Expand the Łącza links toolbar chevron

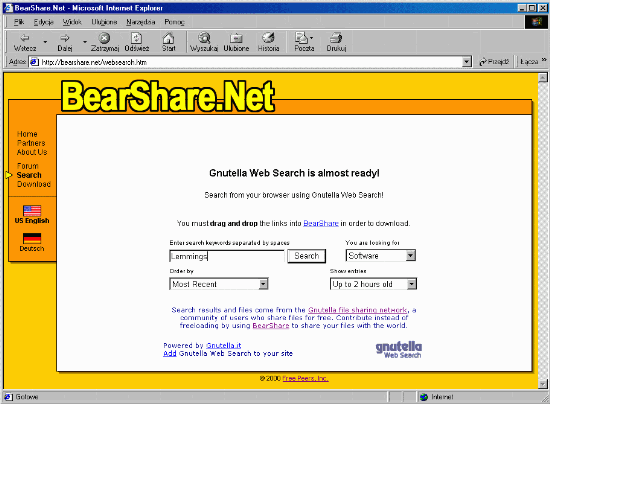tap(544, 60)
